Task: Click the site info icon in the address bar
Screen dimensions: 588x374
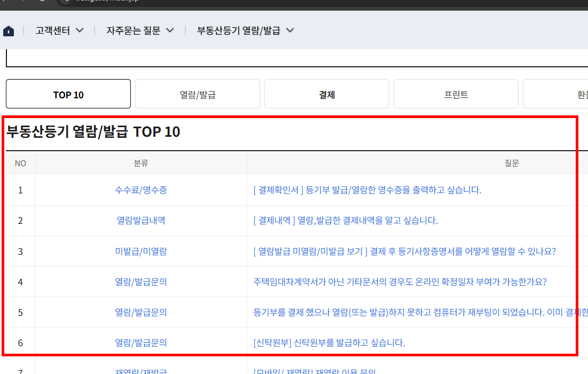Action: (65, 2)
